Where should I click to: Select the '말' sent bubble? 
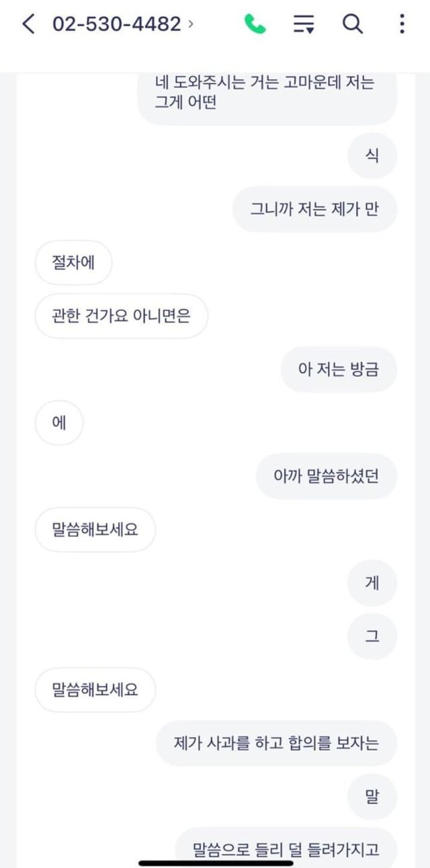coord(372,796)
